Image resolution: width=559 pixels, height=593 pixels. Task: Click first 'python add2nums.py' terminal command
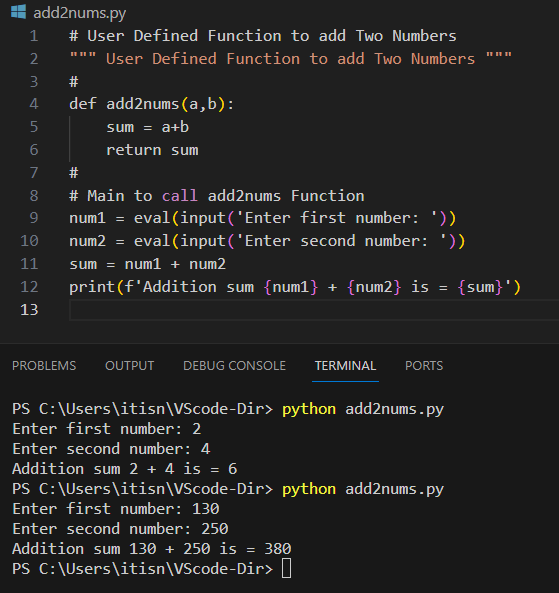click(363, 410)
